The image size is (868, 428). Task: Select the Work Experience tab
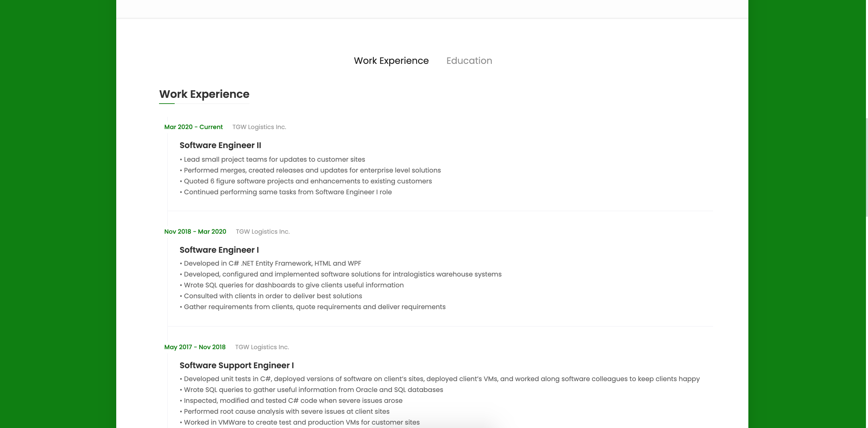[x=391, y=60]
